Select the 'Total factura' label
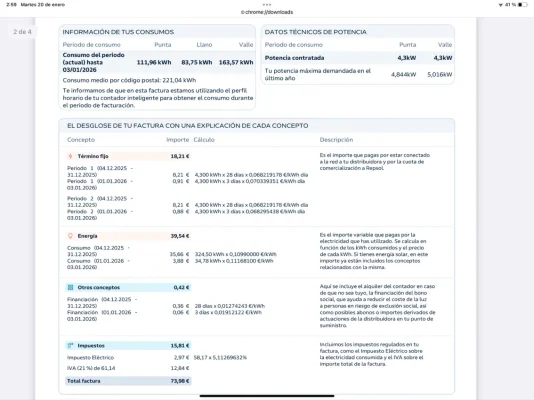534x400 pixels. pyautogui.click(x=84, y=381)
